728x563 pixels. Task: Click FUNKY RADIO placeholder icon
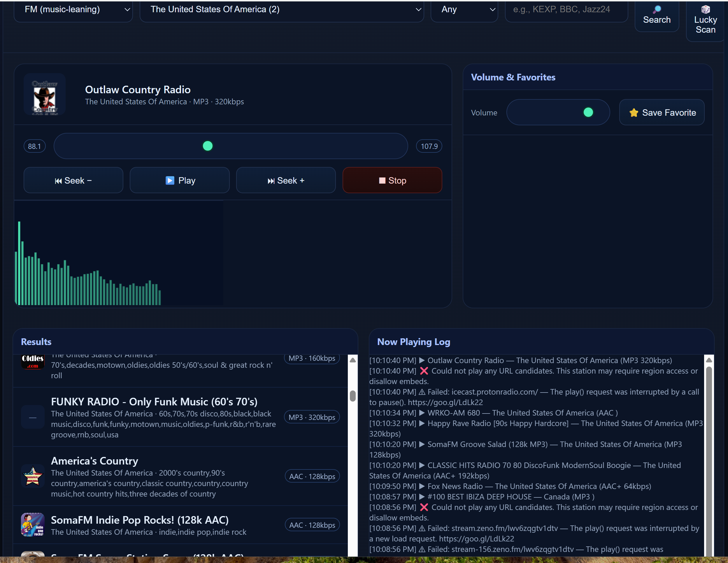(x=33, y=417)
